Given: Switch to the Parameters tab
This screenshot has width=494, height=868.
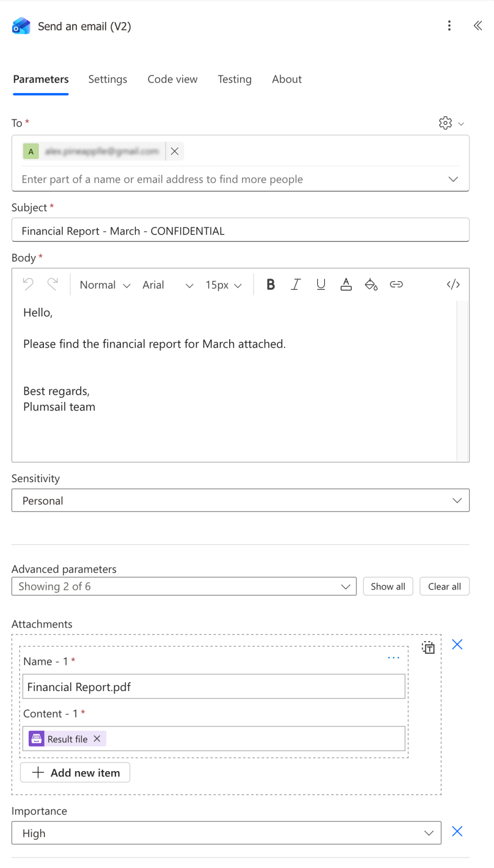Looking at the screenshot, I should pos(41,79).
